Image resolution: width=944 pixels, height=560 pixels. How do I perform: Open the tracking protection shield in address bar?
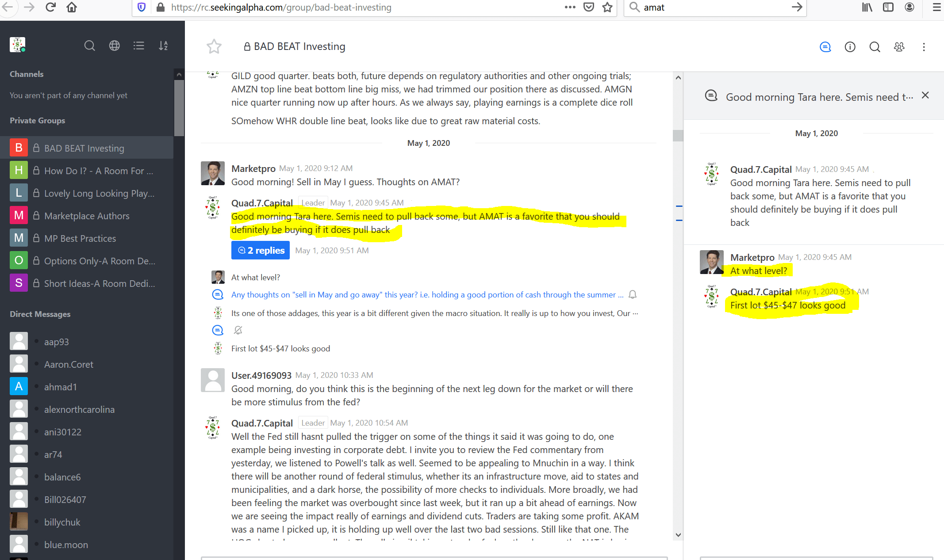pyautogui.click(x=142, y=7)
